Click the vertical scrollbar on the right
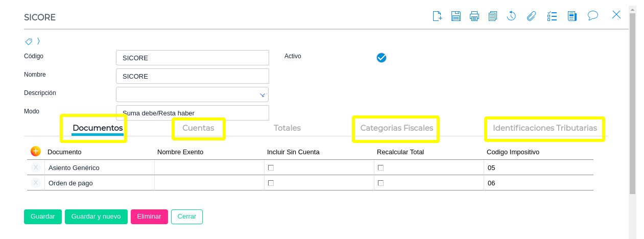644x239 pixels. point(632,102)
